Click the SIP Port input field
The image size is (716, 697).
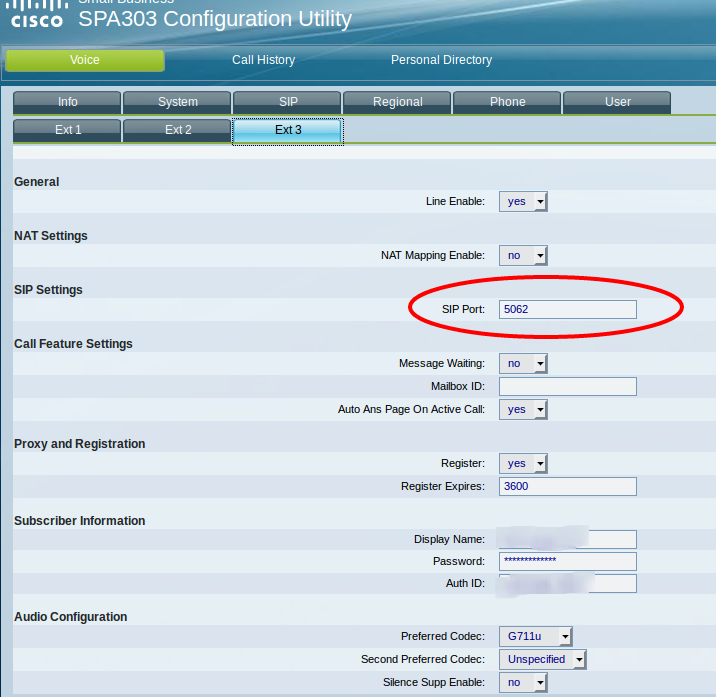(x=567, y=309)
